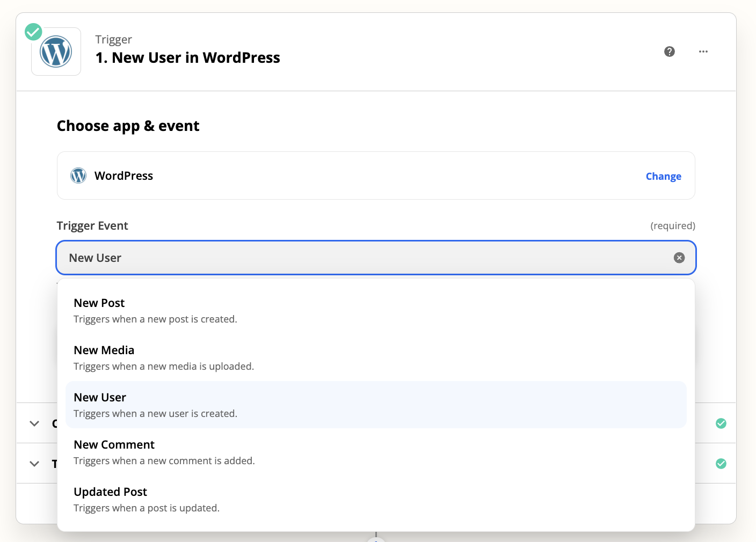Select the Updated Post trigger option
Viewport: 756px width, 542px height.
coord(376,500)
